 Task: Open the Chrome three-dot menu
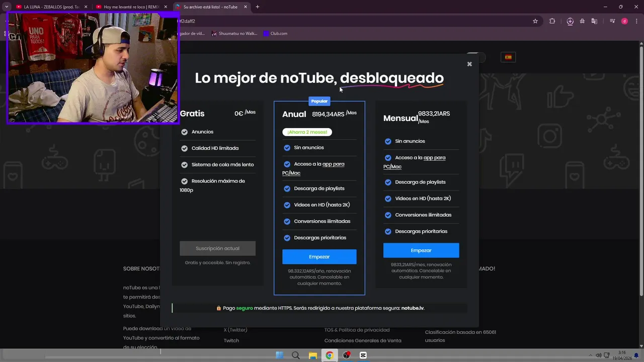[x=635, y=21]
